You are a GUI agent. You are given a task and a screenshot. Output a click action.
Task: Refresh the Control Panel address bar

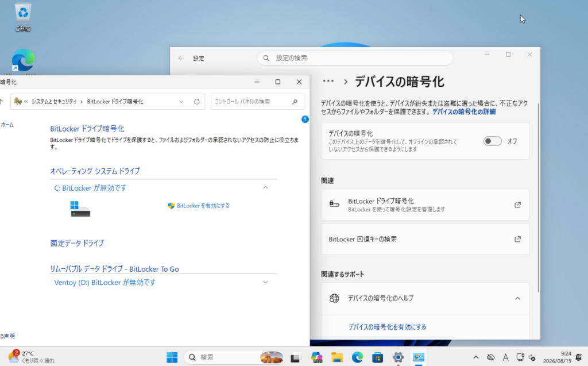pyautogui.click(x=196, y=102)
